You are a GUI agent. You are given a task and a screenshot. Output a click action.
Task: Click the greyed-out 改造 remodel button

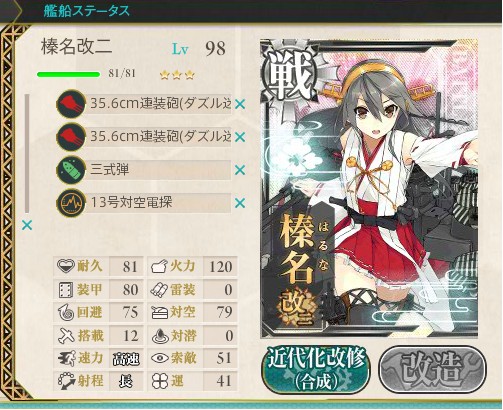pyautogui.click(x=433, y=369)
